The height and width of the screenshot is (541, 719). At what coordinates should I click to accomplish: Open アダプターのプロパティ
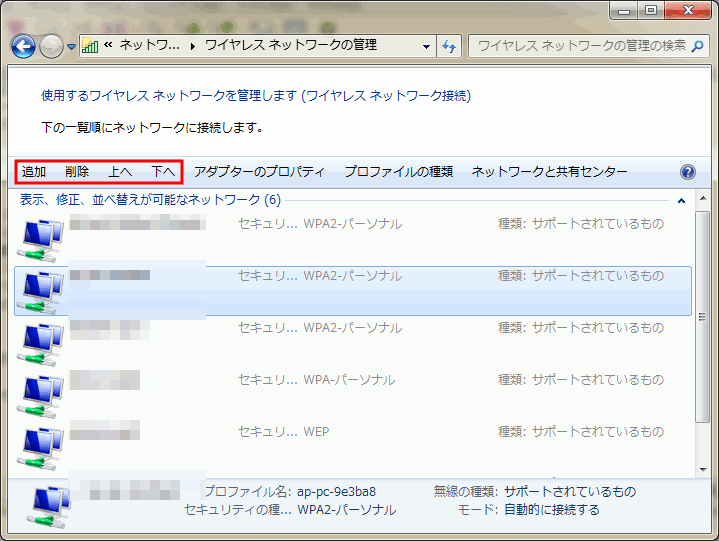pyautogui.click(x=259, y=172)
